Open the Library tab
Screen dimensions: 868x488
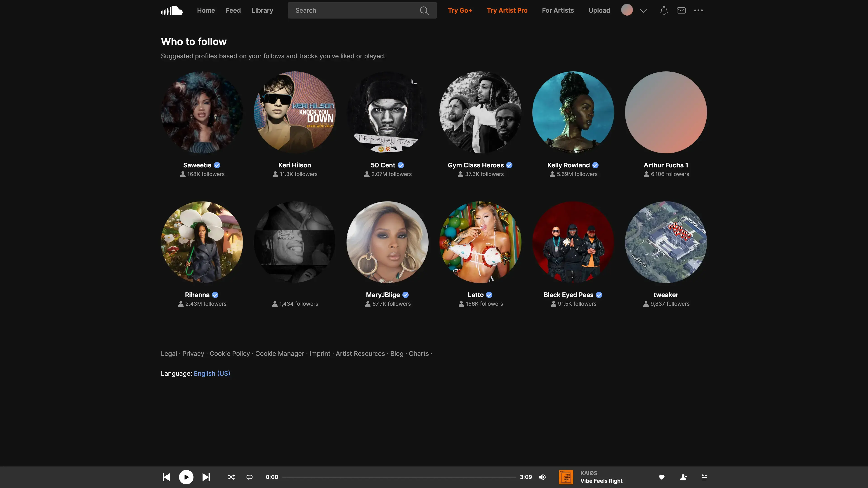point(262,10)
